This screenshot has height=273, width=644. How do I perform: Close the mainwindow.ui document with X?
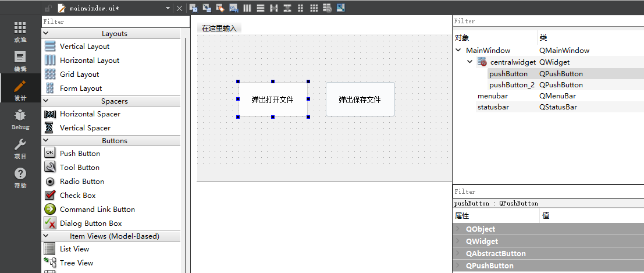180,8
